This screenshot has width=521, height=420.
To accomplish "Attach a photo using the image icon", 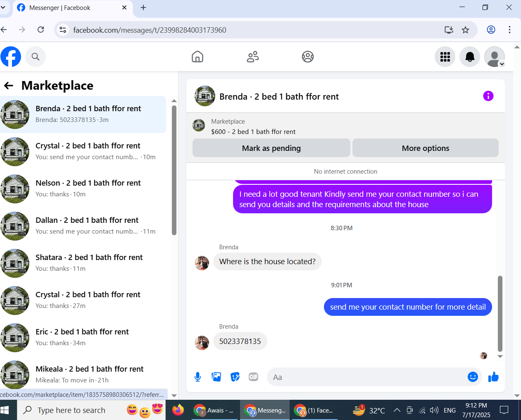I will (216, 377).
